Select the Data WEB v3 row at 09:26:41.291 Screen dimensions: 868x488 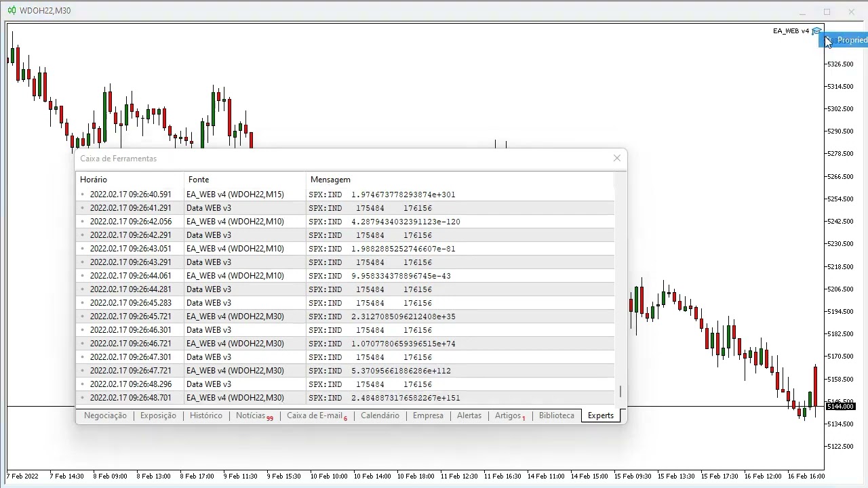point(345,208)
